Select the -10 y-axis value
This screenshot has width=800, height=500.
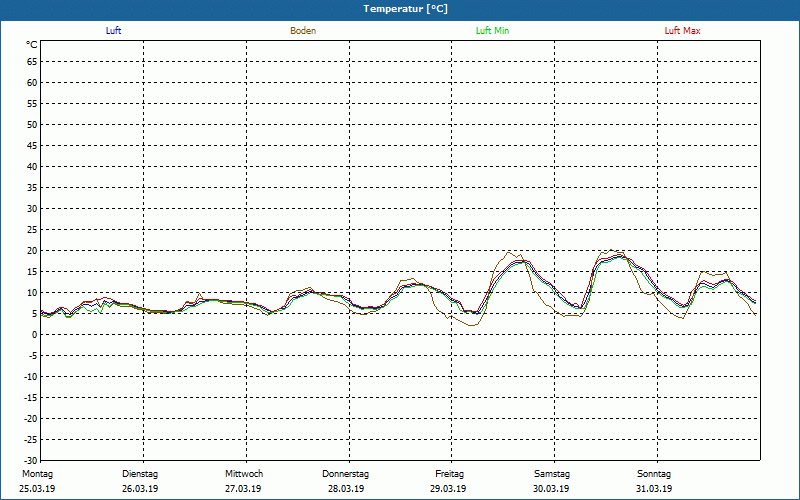[x=31, y=377]
